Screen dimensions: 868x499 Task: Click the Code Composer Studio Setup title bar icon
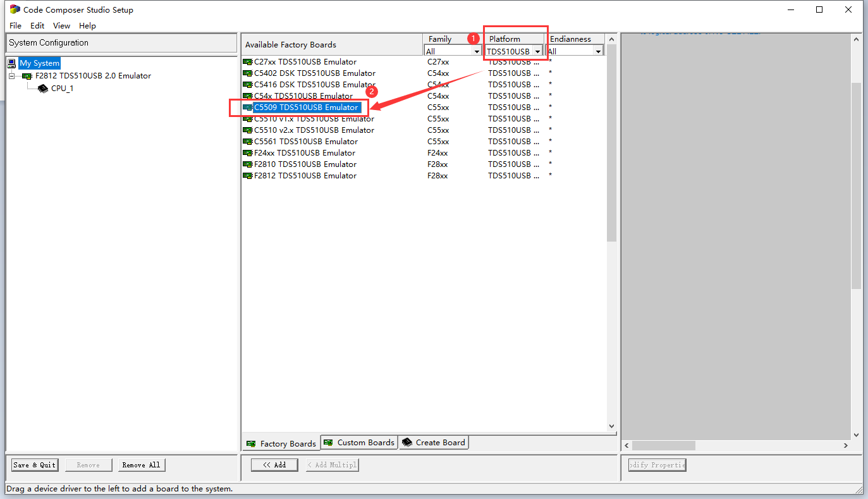(x=15, y=9)
